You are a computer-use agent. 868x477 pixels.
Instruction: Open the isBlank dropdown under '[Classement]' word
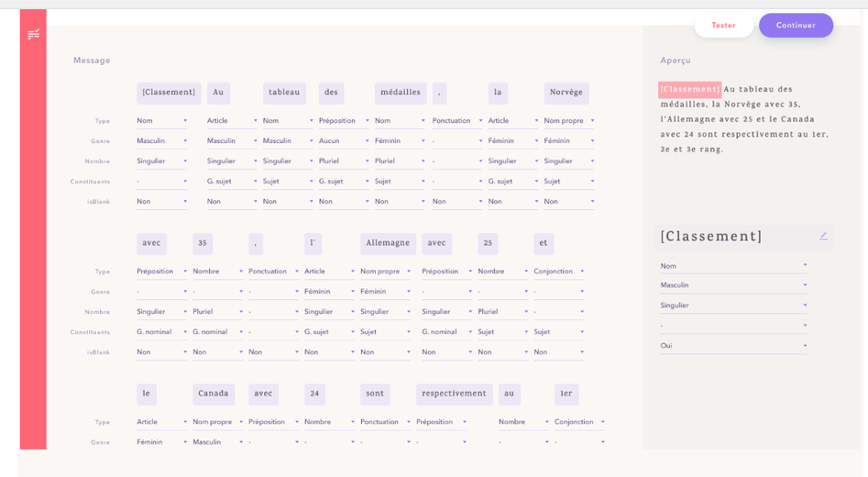click(x=162, y=202)
